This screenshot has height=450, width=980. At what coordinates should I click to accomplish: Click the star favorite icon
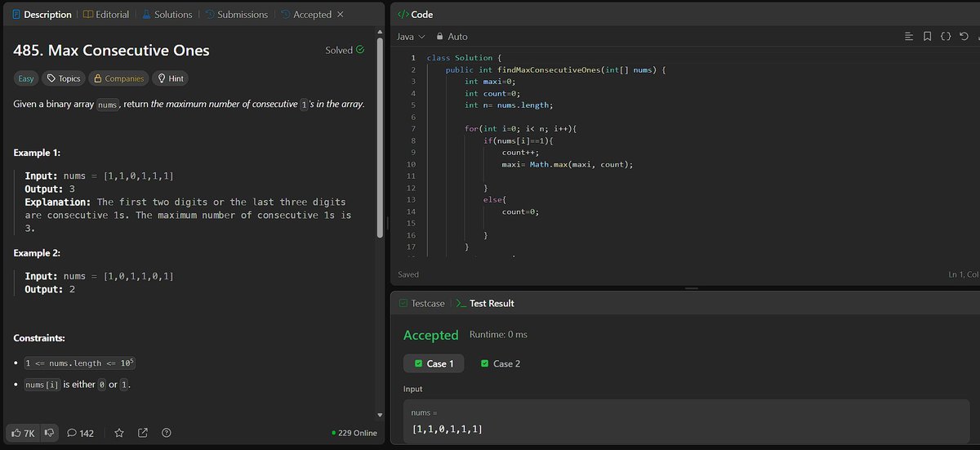click(119, 433)
